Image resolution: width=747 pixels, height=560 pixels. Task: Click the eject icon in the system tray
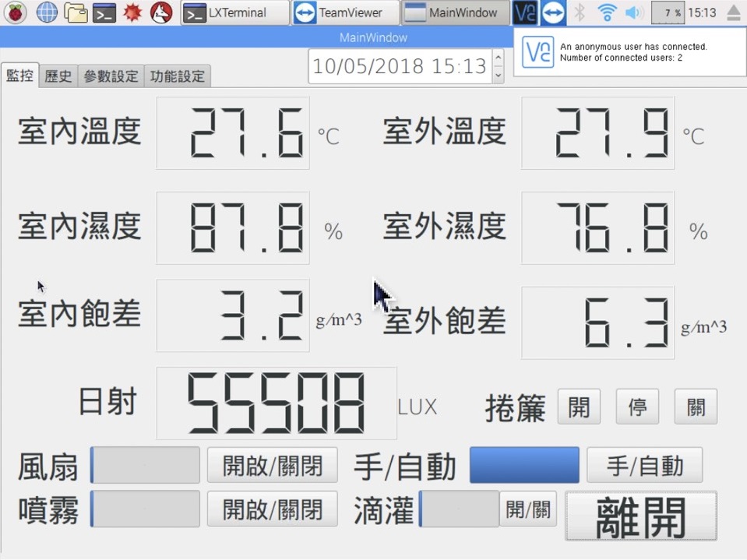point(733,12)
